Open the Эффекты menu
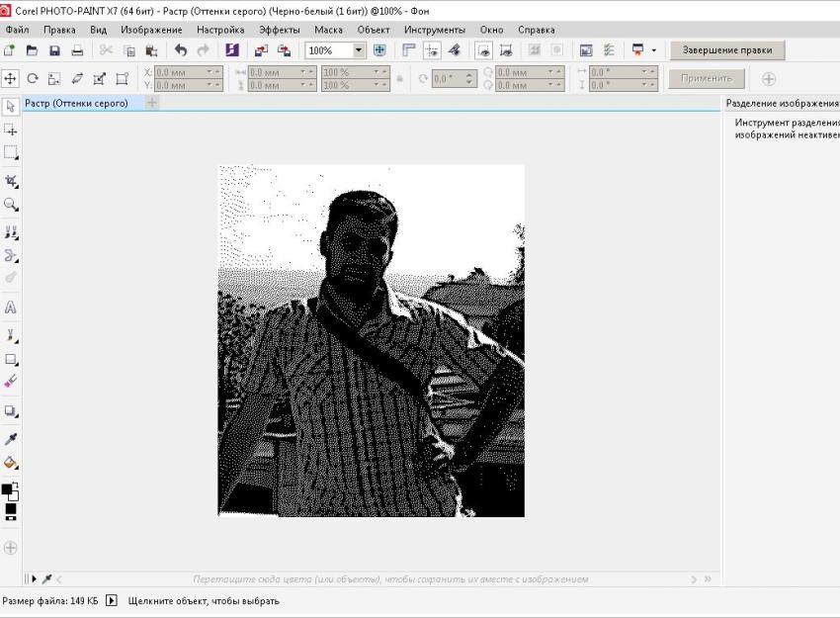The image size is (840, 618). (279, 30)
